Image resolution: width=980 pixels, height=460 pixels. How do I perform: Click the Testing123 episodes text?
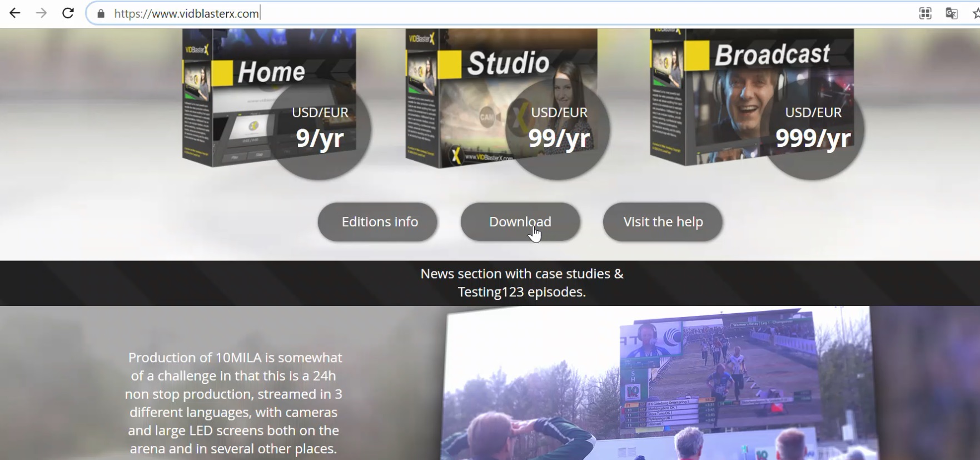pos(521,292)
